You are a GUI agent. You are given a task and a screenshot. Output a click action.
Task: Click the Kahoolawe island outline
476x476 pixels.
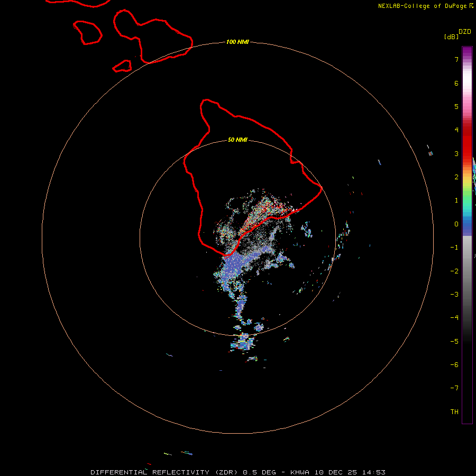point(122,66)
